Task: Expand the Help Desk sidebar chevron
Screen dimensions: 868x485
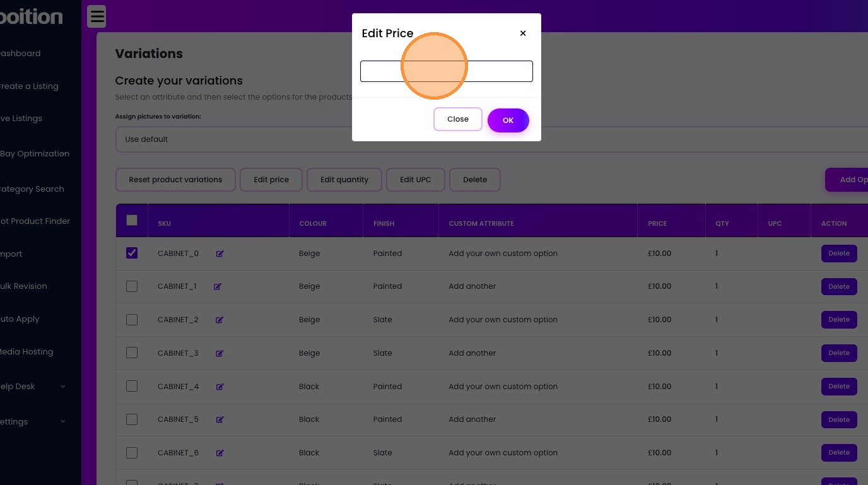Action: click(63, 387)
